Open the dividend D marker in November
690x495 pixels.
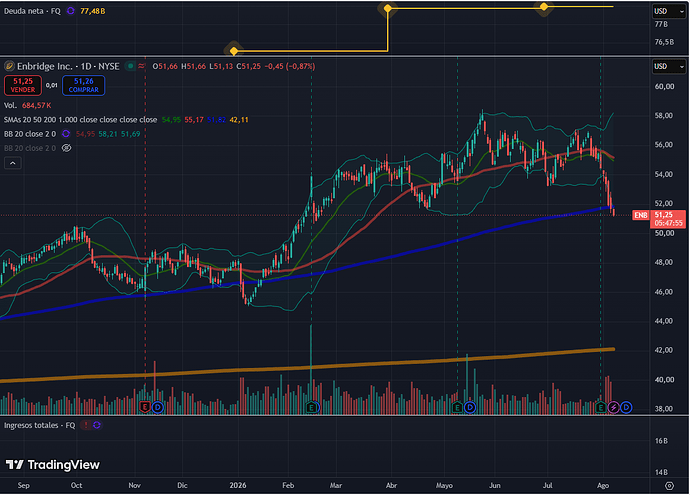(158, 407)
